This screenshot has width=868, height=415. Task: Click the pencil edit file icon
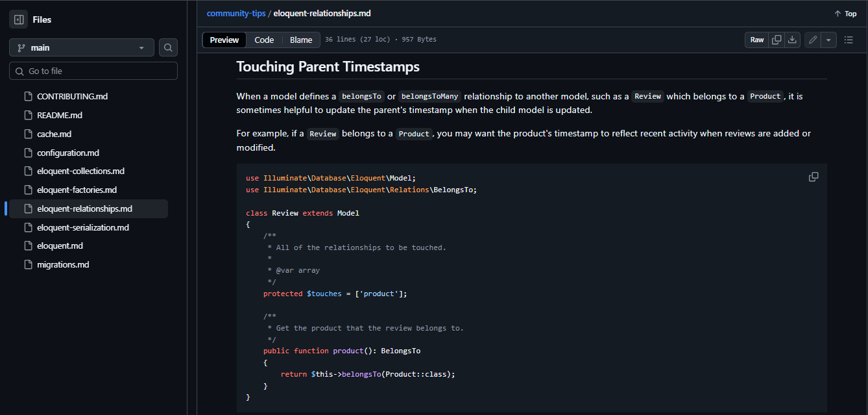(x=813, y=40)
